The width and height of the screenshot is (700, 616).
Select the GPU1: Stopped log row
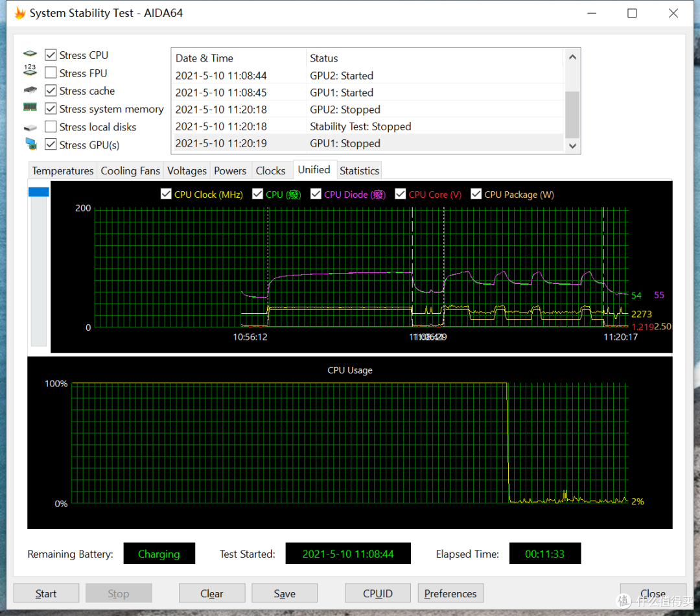point(369,143)
